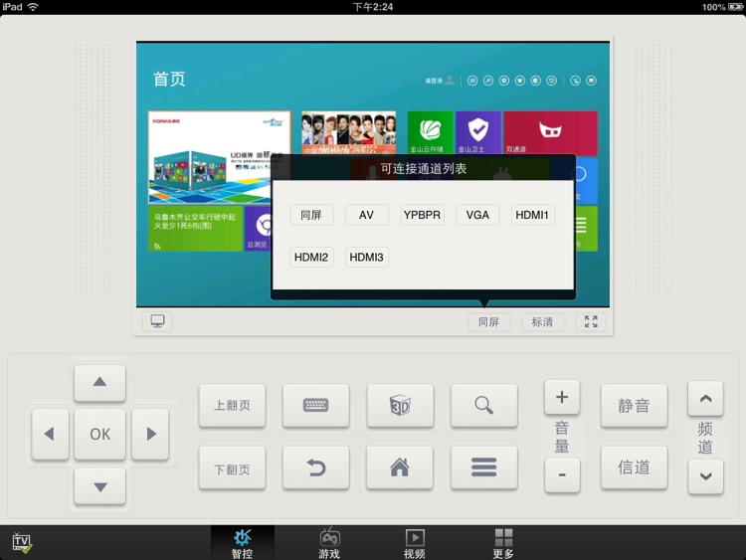Open search with the magnifier button
Image resolution: width=746 pixels, height=560 pixels.
tap(483, 406)
